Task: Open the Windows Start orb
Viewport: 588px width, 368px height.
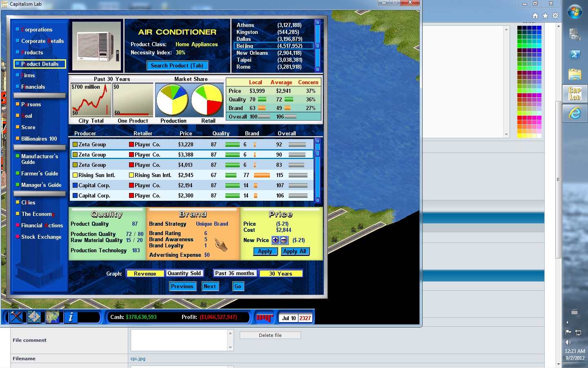Action: click(x=575, y=11)
